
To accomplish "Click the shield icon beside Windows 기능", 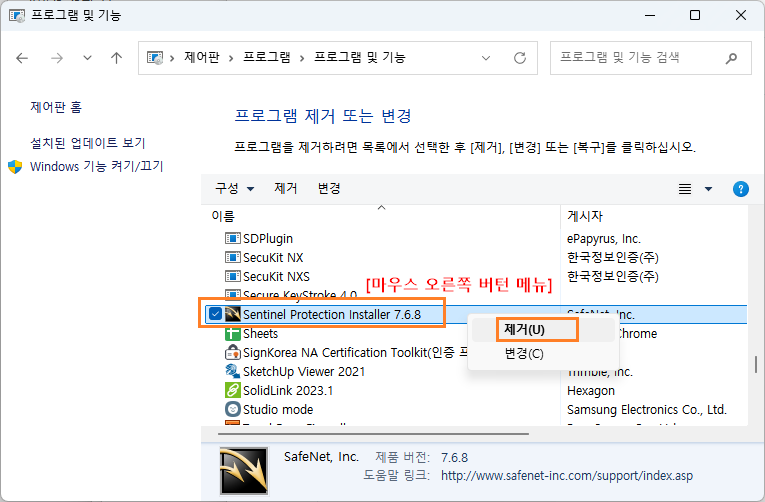I will click(15, 167).
